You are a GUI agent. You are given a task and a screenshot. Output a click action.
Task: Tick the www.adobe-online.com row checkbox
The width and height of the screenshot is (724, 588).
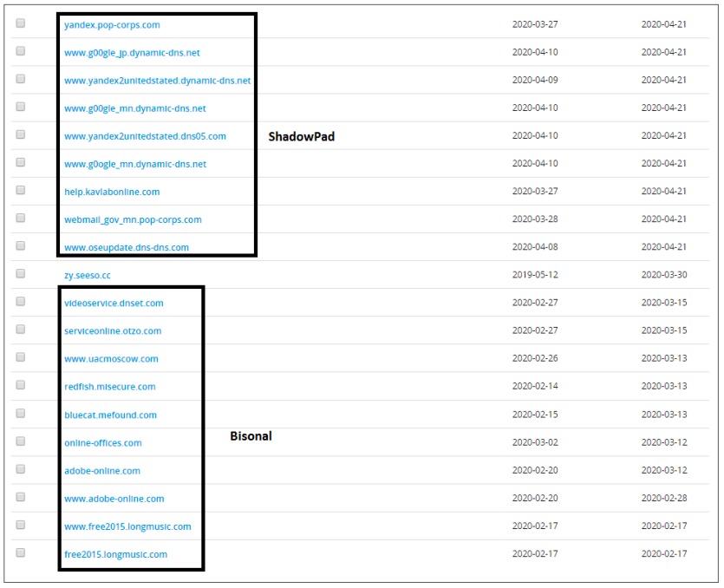click(x=20, y=497)
